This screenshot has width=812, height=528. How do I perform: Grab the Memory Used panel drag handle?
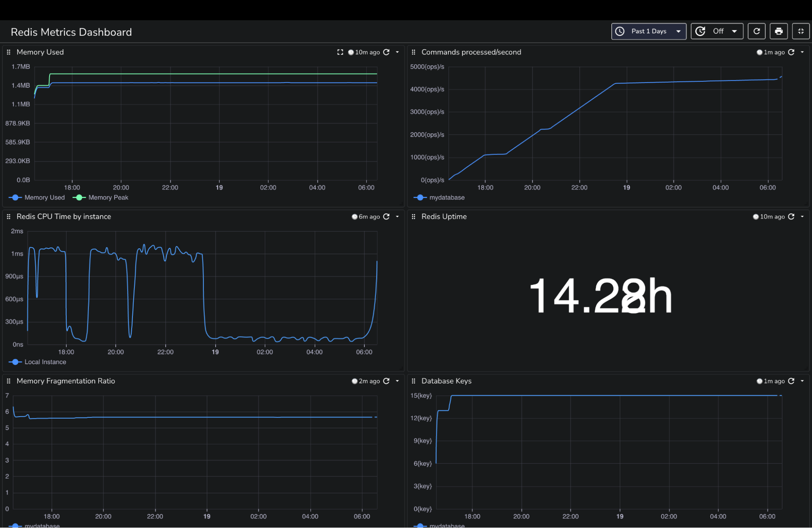click(x=9, y=52)
